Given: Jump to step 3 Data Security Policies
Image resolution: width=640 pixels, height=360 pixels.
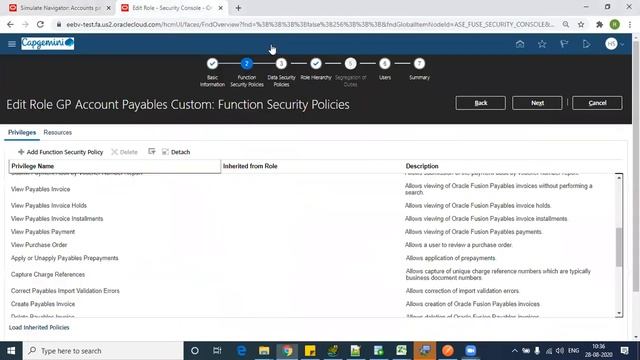Looking at the screenshot, I should tap(281, 64).
